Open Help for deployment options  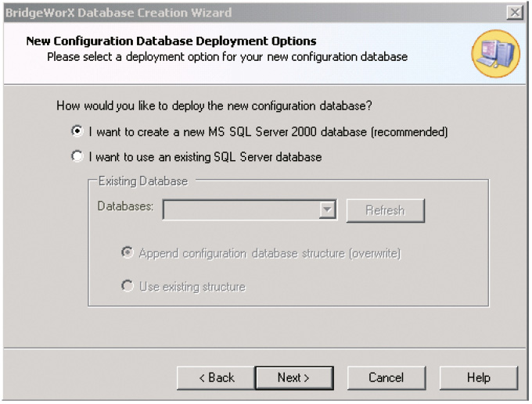478,377
